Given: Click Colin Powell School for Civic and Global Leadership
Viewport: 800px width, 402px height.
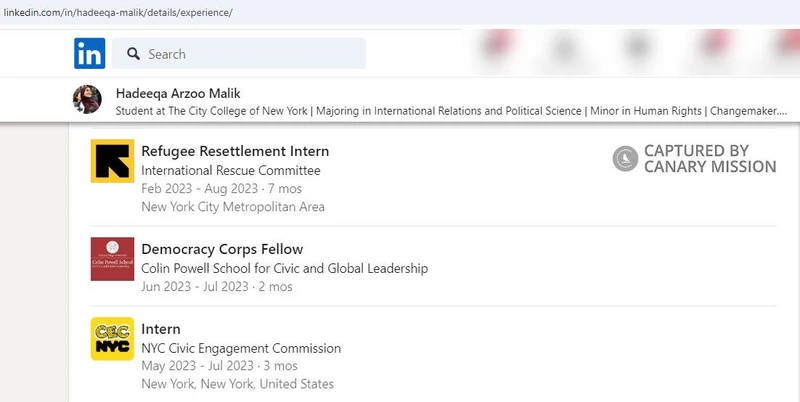Looking at the screenshot, I should [285, 268].
